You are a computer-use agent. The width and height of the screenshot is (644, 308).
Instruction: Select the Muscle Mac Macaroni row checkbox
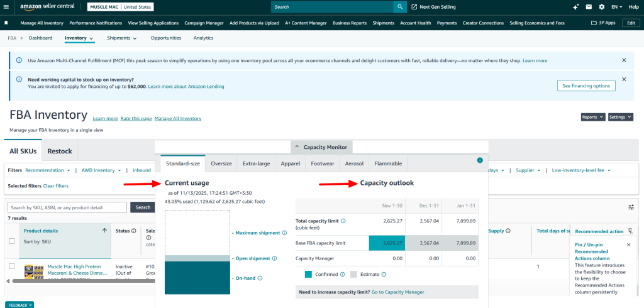point(11,266)
